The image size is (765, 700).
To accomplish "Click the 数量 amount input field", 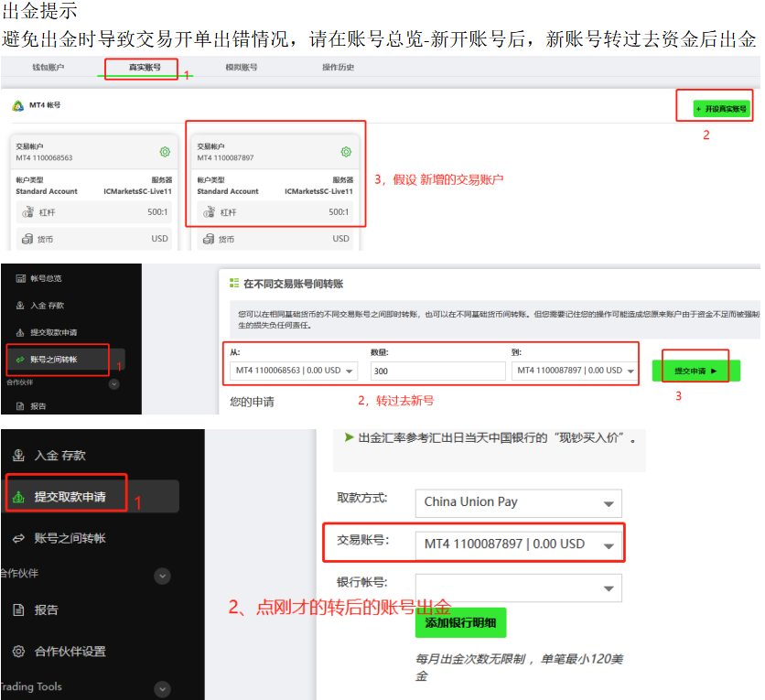I will coord(438,371).
